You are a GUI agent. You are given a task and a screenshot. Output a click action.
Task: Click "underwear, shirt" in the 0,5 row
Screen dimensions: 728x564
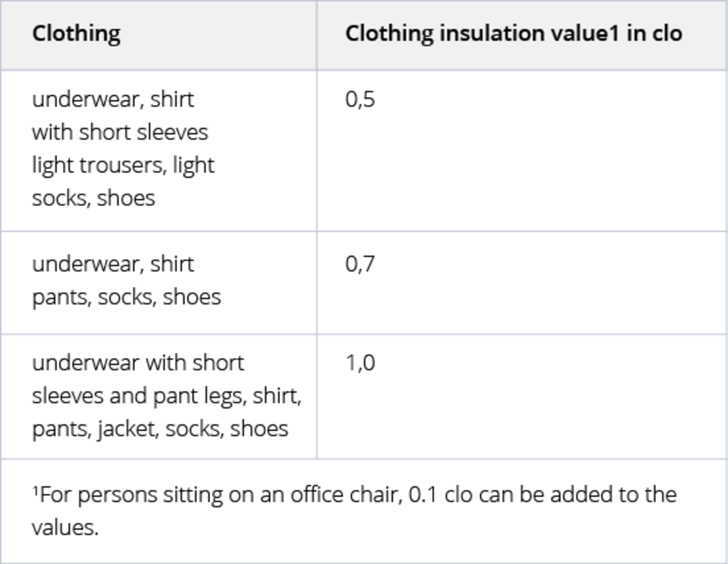113,100
